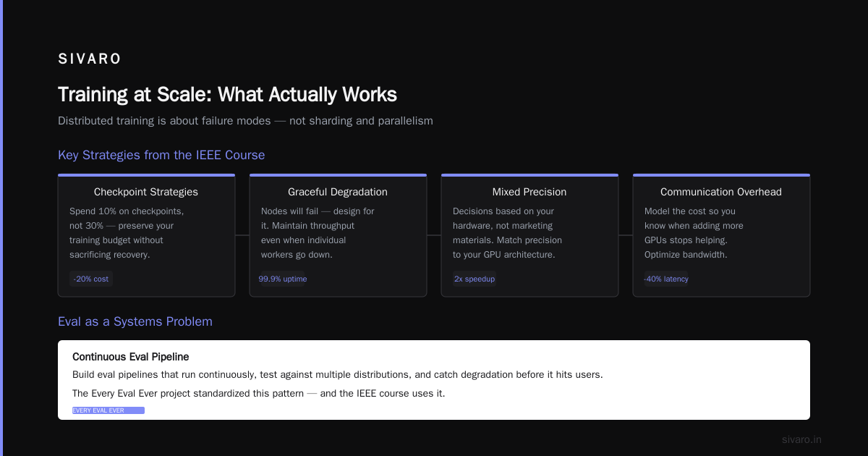Click text 'workers go down.'
Screen dimensions: 868x456
click(x=297, y=255)
